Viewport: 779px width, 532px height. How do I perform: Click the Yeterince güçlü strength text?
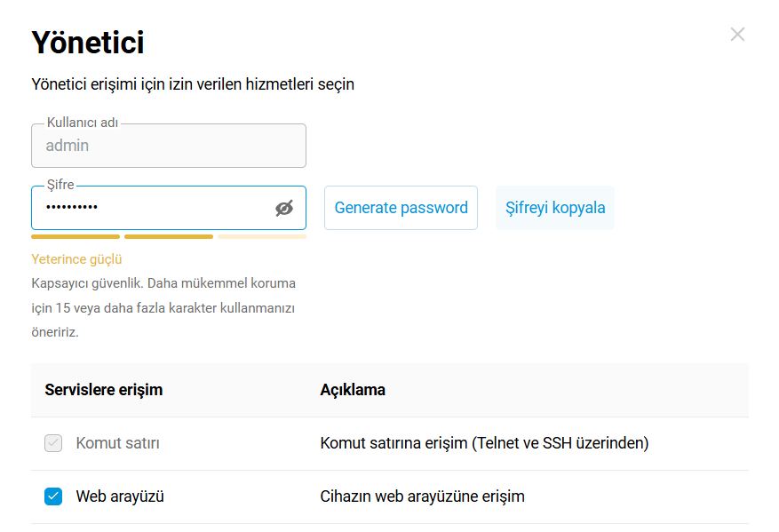click(76, 259)
